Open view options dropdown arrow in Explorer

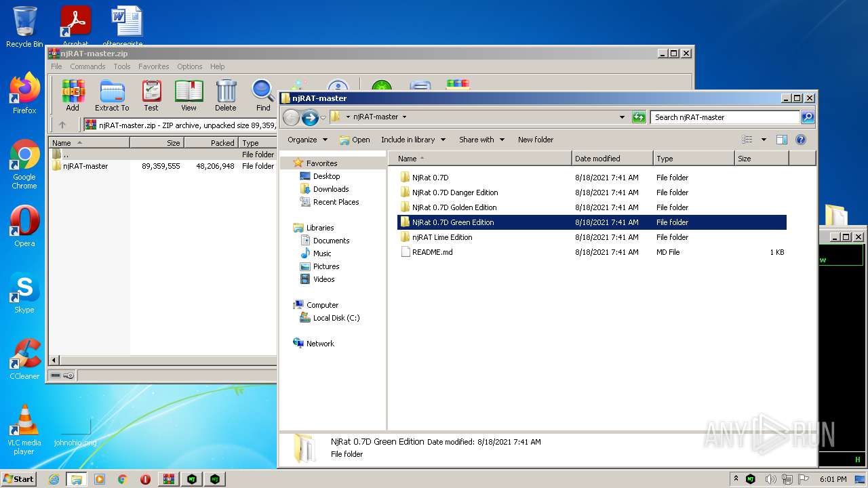click(764, 140)
